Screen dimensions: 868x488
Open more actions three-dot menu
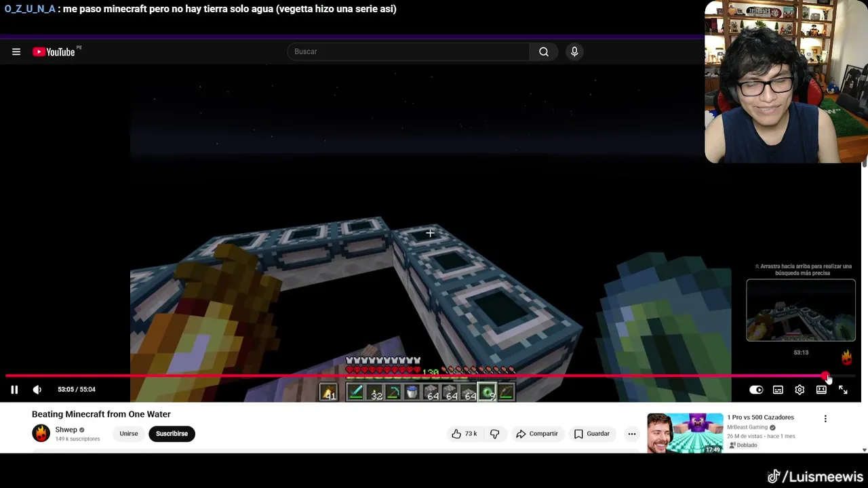pos(632,434)
